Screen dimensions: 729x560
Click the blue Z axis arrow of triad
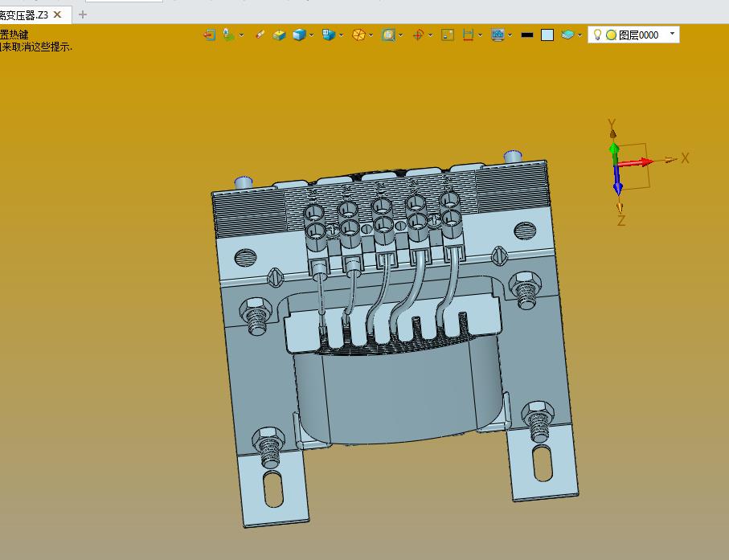coord(617,182)
